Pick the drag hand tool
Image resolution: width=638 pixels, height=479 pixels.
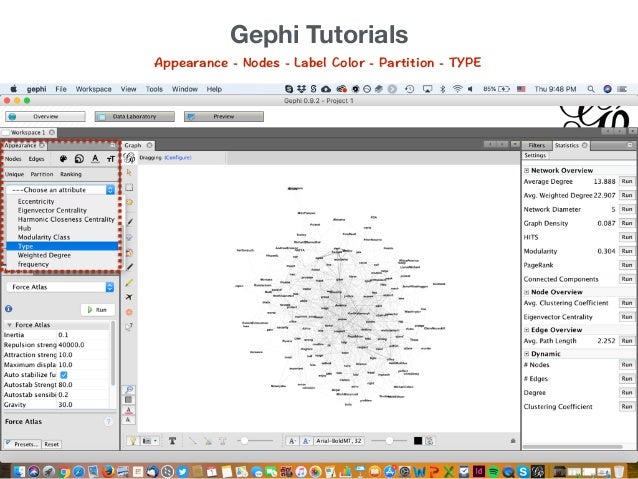coord(129,202)
